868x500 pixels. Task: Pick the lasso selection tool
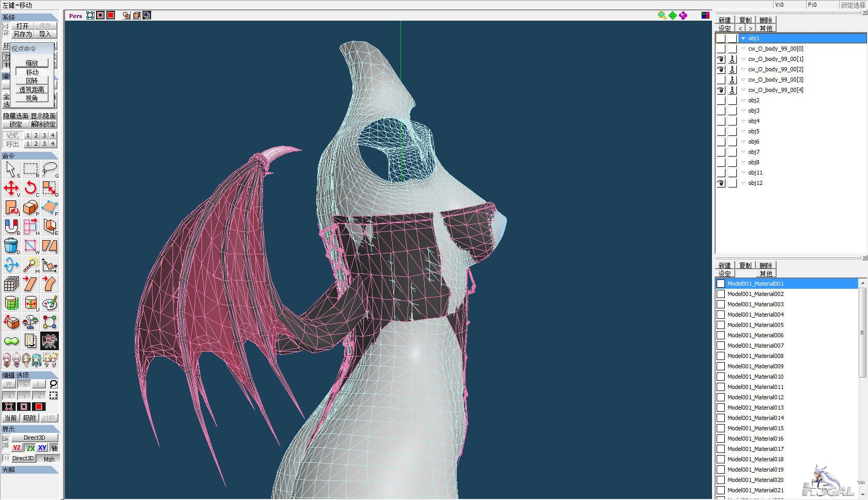click(50, 169)
